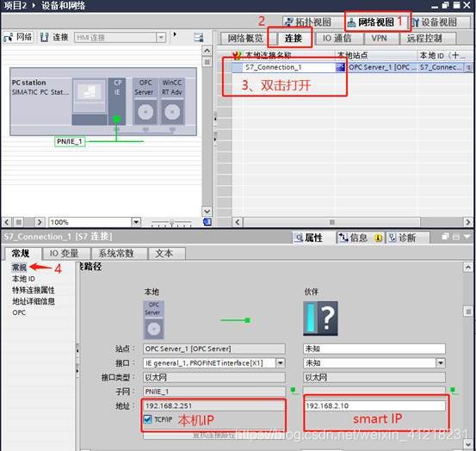Viewport: 476px width, 451px height.
Task: Click the 网络 toolbar button
Action: tap(17, 37)
